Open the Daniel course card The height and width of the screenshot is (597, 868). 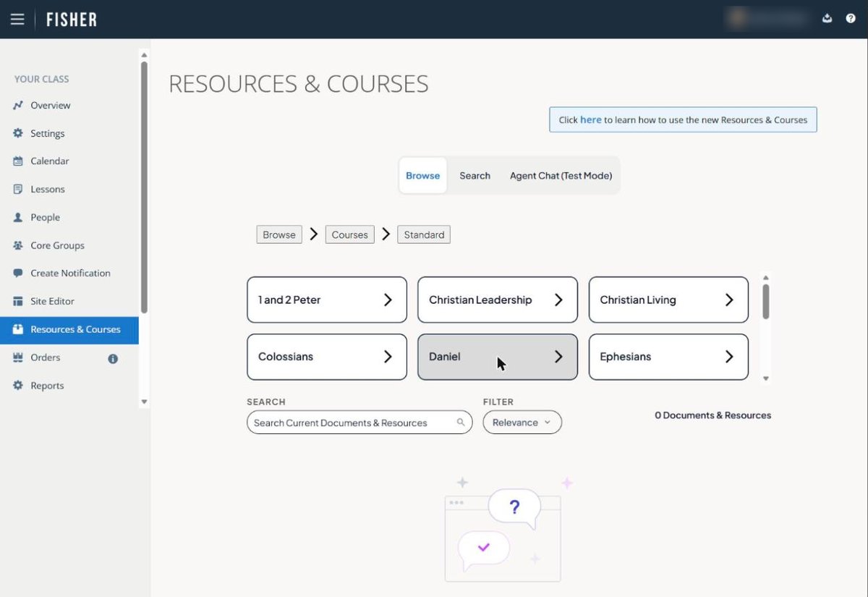click(x=498, y=357)
